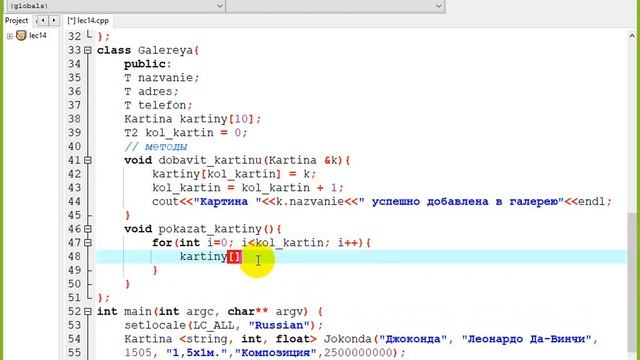
Task: Open the empty member function dropdown
Action: pos(336,6)
